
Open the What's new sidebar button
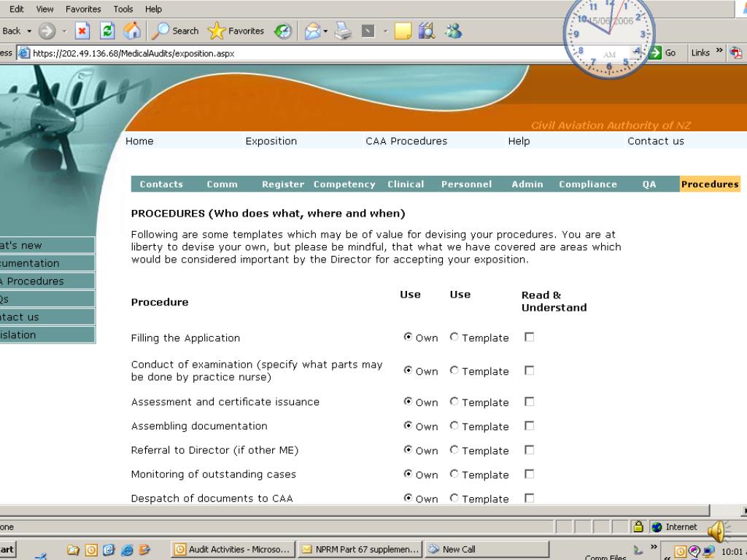click(47, 245)
